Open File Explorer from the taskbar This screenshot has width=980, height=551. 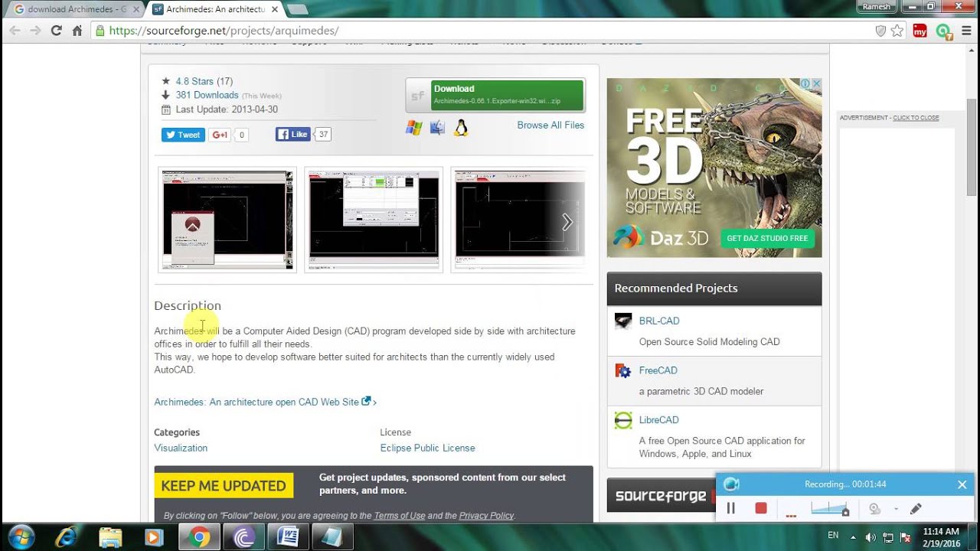click(x=110, y=537)
